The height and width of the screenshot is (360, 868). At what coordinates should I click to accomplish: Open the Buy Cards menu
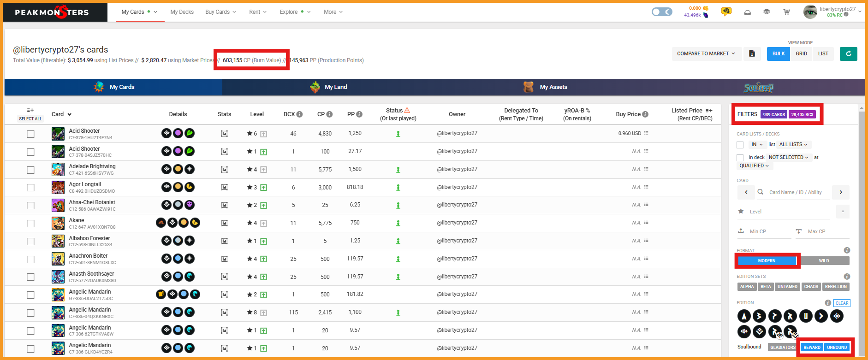click(220, 12)
